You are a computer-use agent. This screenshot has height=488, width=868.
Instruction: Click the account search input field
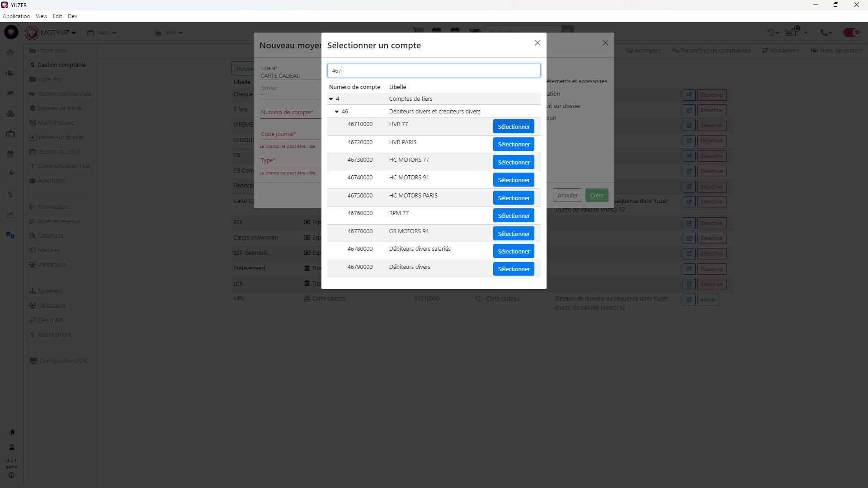click(x=433, y=70)
